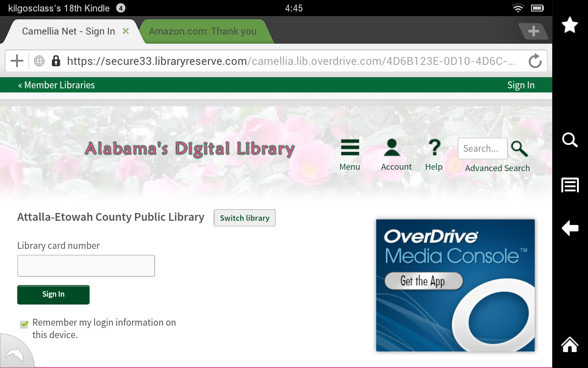Click the Library card number input field
588x368 pixels.
[x=86, y=265]
